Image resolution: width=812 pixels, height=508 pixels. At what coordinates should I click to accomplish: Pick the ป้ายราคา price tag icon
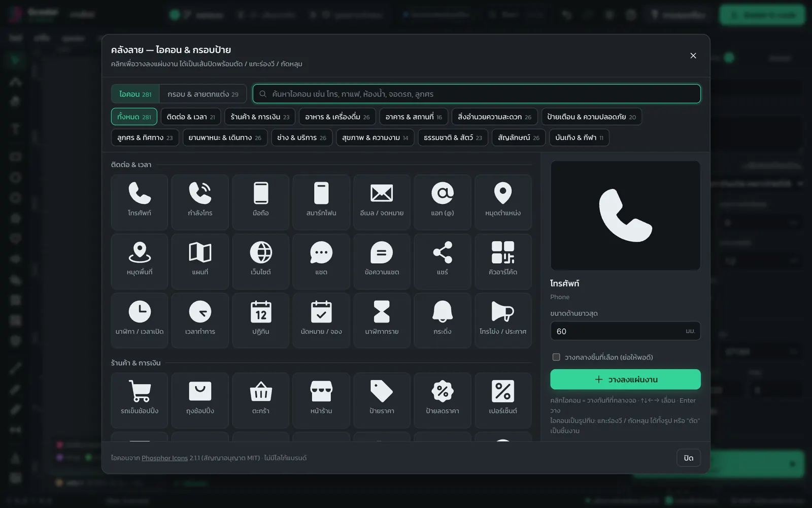[382, 400]
